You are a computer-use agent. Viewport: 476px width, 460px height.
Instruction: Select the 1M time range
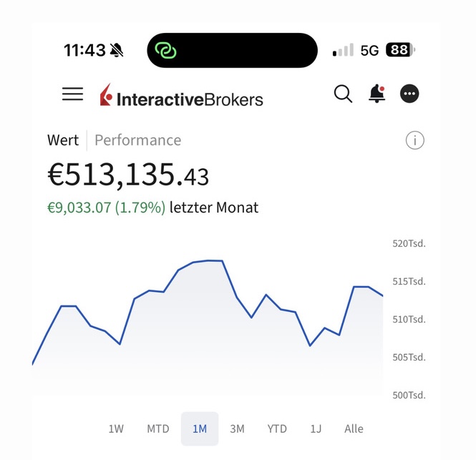point(200,429)
